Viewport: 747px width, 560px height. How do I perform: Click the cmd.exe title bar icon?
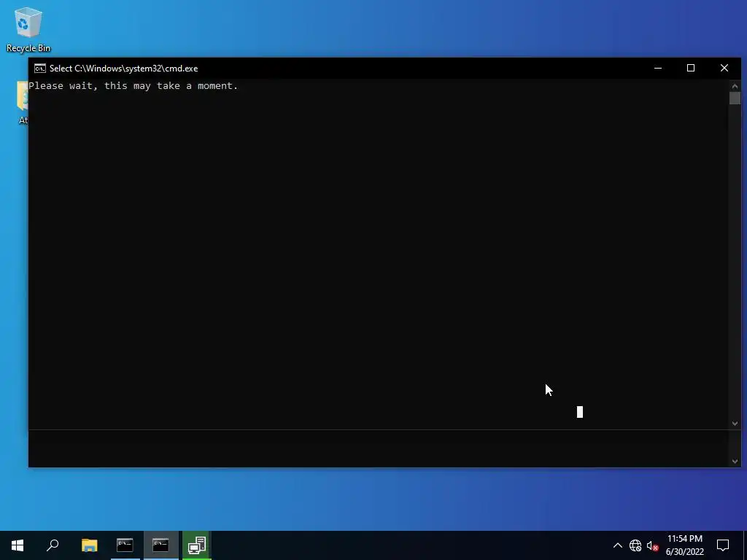coord(40,69)
